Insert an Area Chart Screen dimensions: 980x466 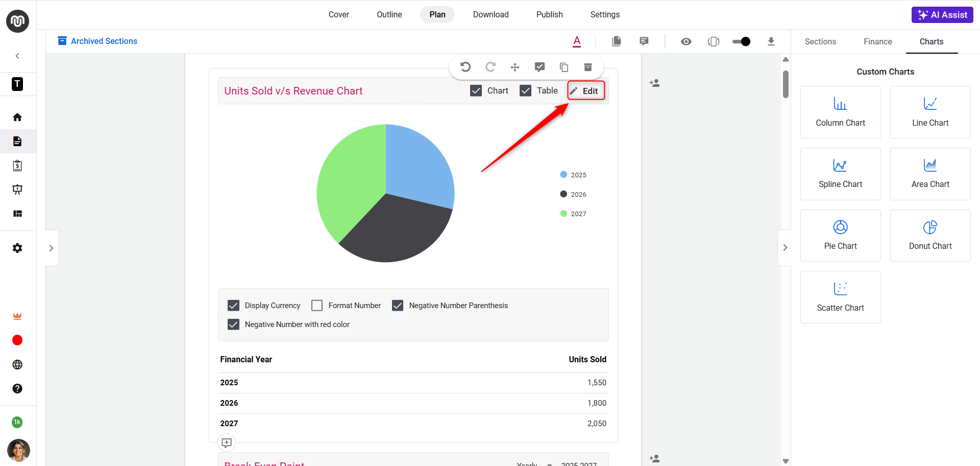coord(930,174)
